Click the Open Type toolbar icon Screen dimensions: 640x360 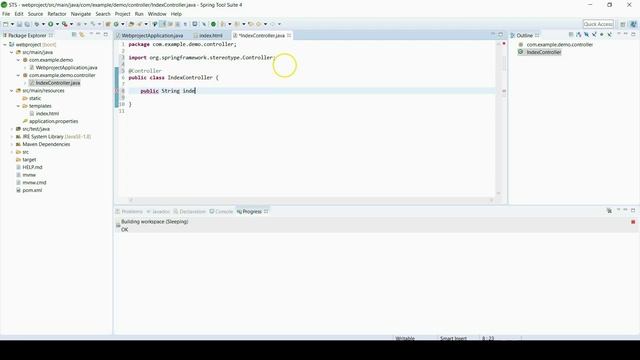[x=131, y=24]
